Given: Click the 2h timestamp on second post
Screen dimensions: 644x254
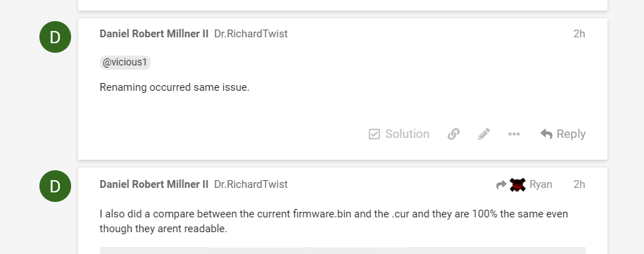Looking at the screenshot, I should tap(579, 184).
